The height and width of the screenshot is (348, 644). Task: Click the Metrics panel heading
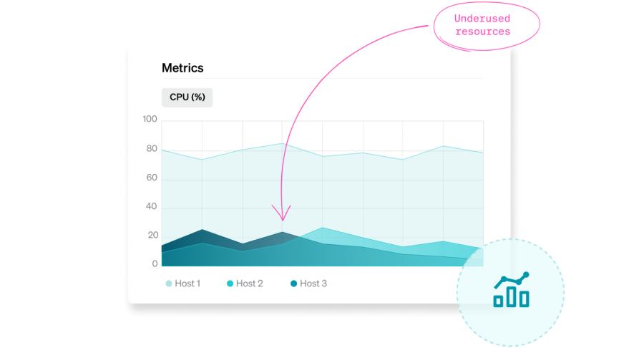click(182, 68)
